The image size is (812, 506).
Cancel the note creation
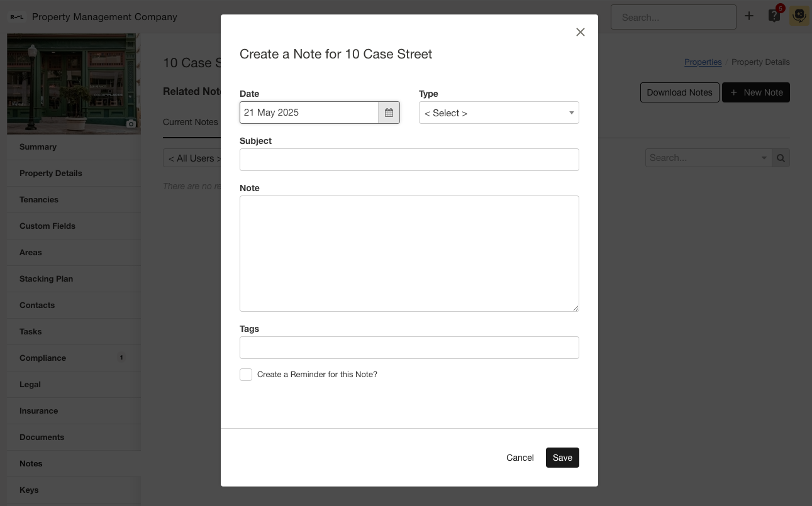pyautogui.click(x=520, y=458)
